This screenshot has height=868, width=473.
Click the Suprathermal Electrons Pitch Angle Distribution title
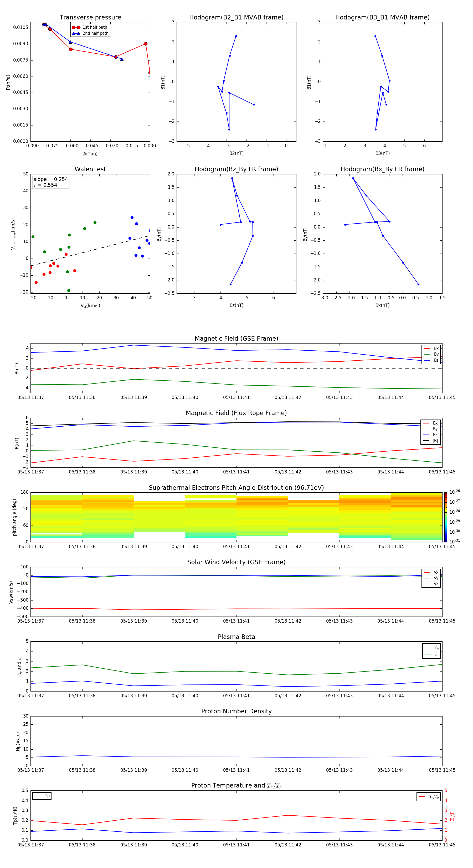click(236, 488)
